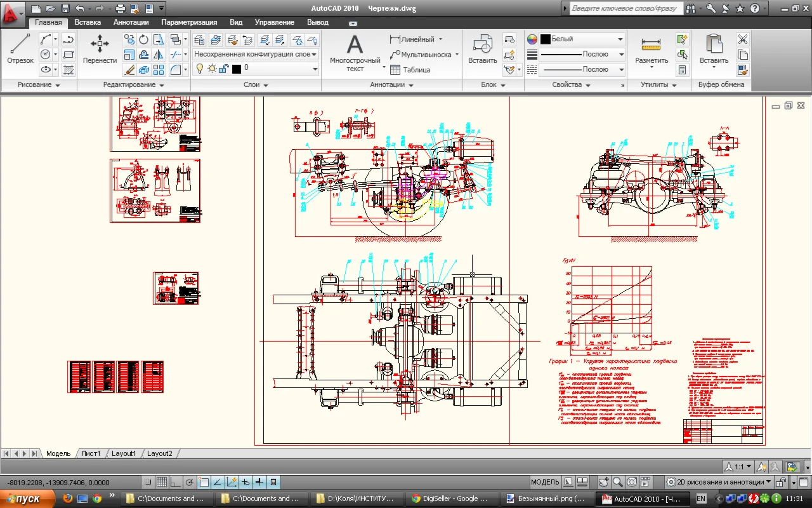This screenshot has width=812, height=508.
Task: Click the Cut scissors icon in clipboard panel
Action: (x=743, y=39)
